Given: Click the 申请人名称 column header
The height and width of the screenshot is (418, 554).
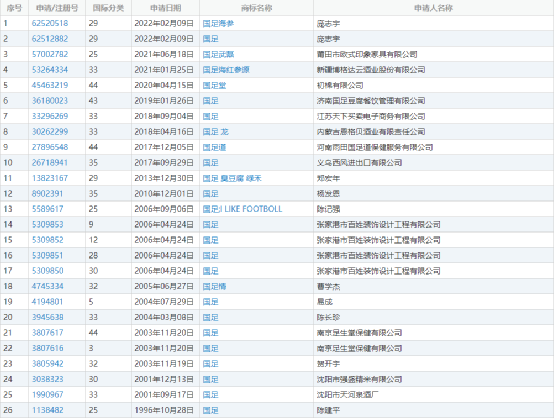Looking at the screenshot, I should coord(434,8).
